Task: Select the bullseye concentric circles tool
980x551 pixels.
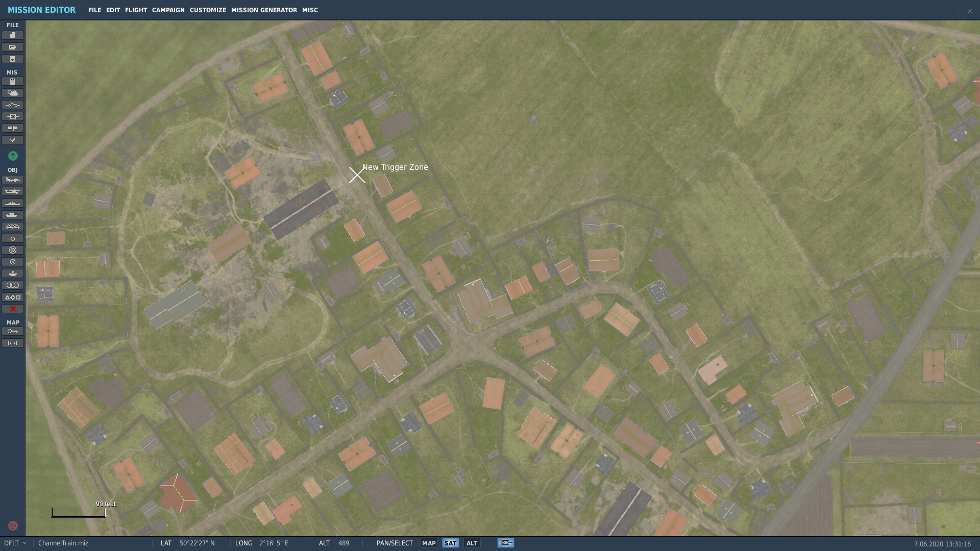Action: point(13,250)
